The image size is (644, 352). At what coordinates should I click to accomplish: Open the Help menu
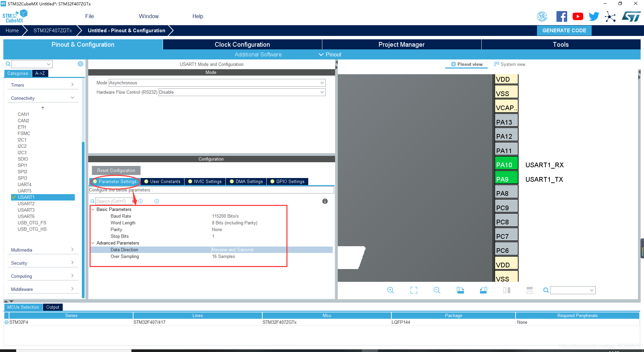pos(198,16)
